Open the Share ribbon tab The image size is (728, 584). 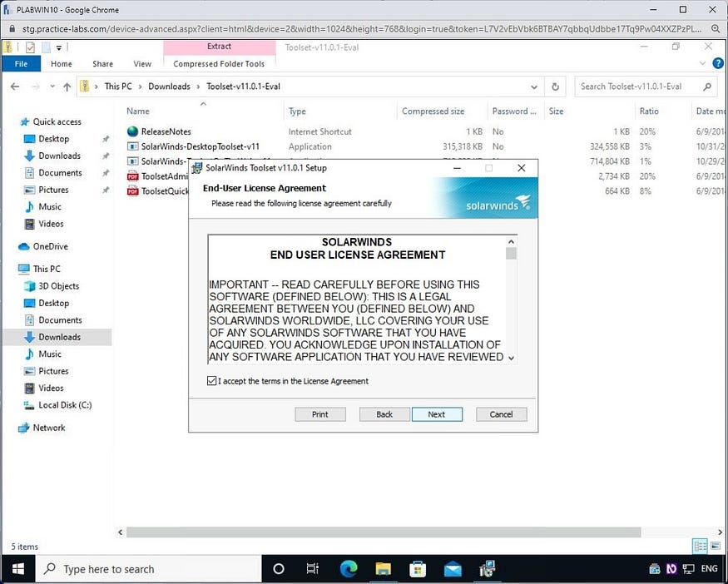pyautogui.click(x=102, y=64)
